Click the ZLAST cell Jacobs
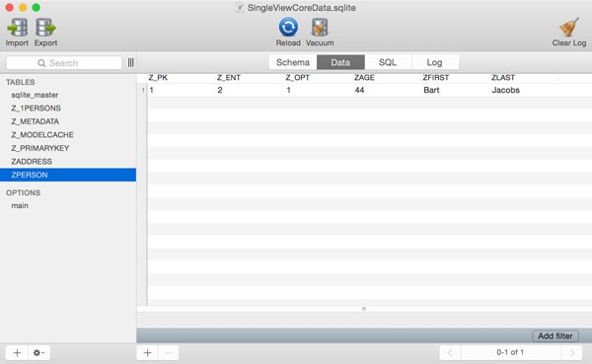592x364 pixels. [506, 90]
